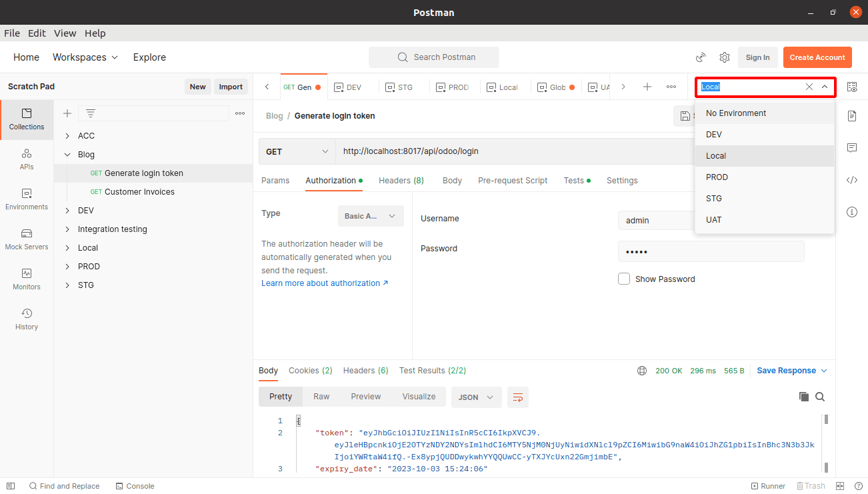The height and width of the screenshot is (494, 868).
Task: Switch to the Raw response view
Action: (321, 397)
